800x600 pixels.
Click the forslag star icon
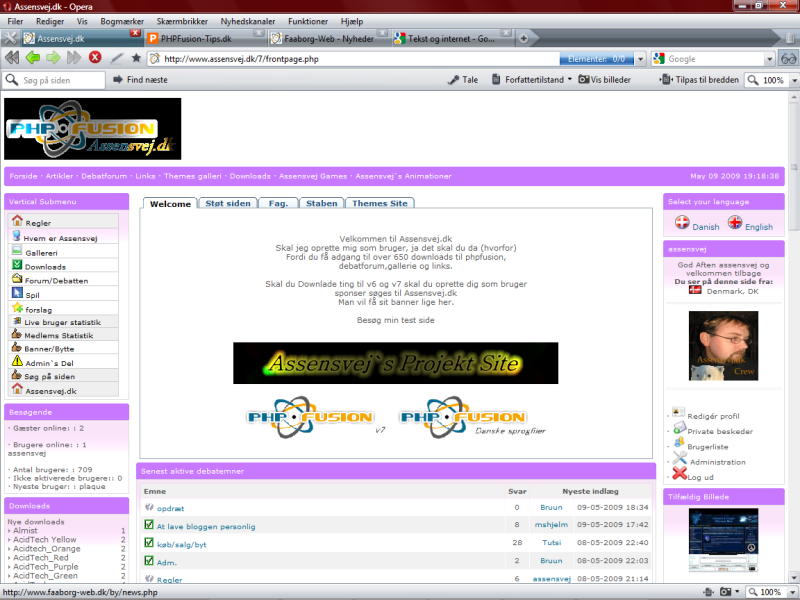point(17,308)
